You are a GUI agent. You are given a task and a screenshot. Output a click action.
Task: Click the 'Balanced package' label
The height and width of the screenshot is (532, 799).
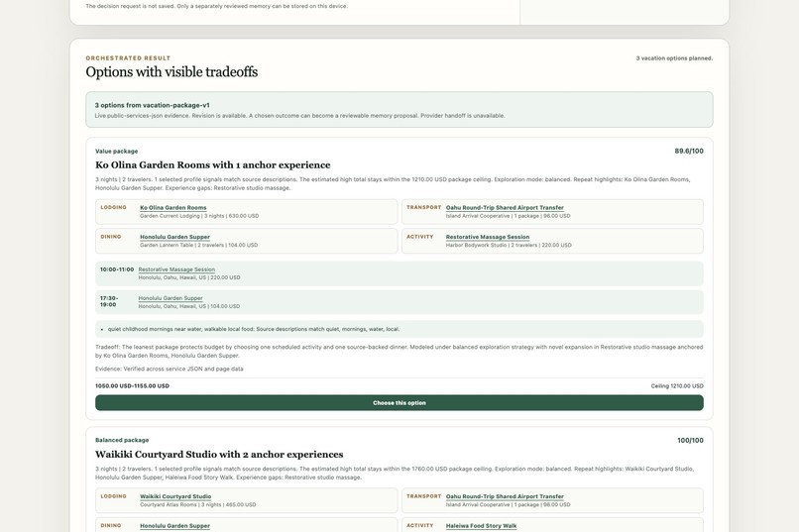[122, 440]
